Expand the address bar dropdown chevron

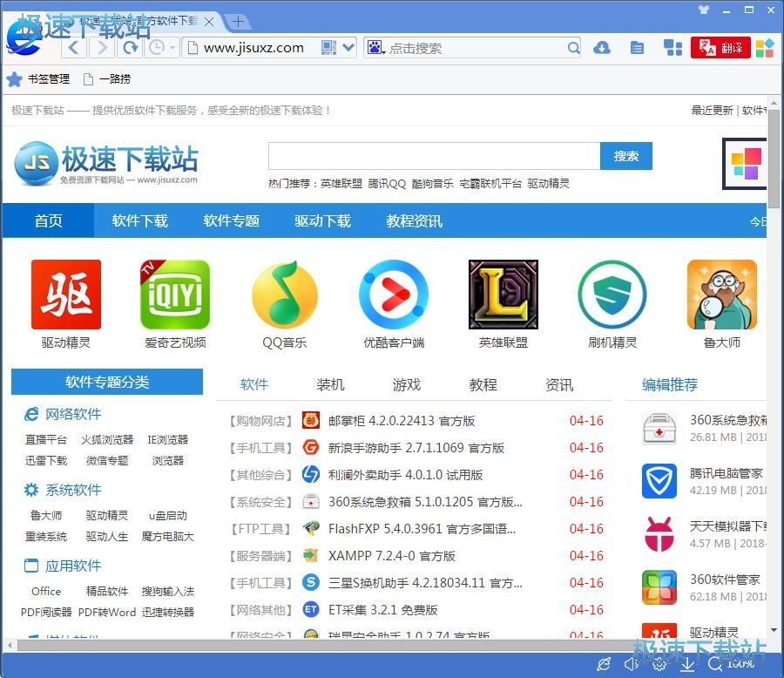click(x=348, y=48)
